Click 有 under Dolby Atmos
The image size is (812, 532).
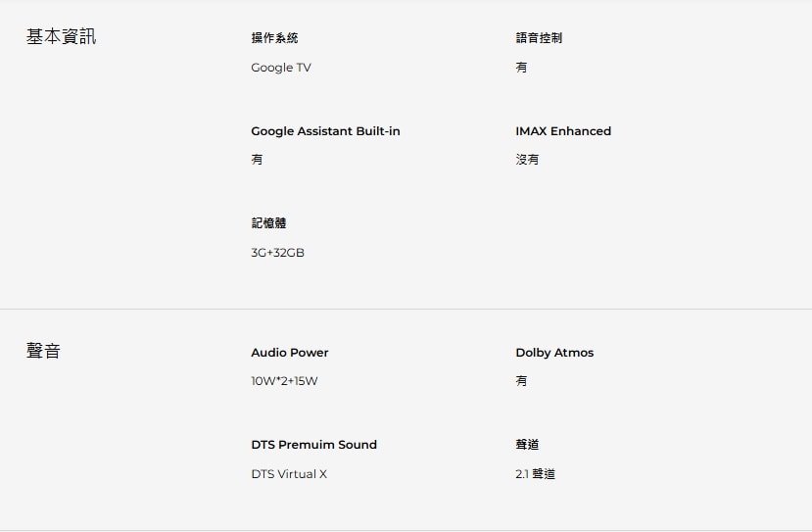521,381
